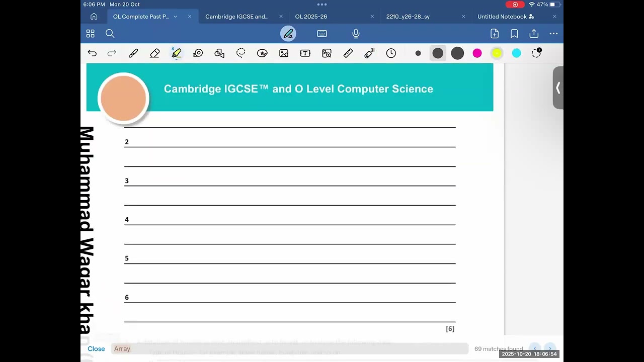Expand the collapsed side panel handle
This screenshot has height=362, width=644.
point(558,88)
